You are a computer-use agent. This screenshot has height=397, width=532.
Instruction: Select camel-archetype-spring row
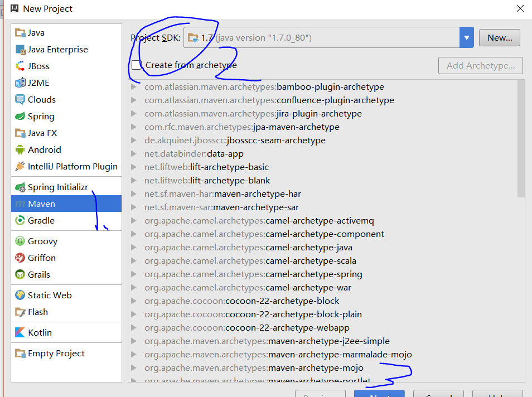(323, 274)
